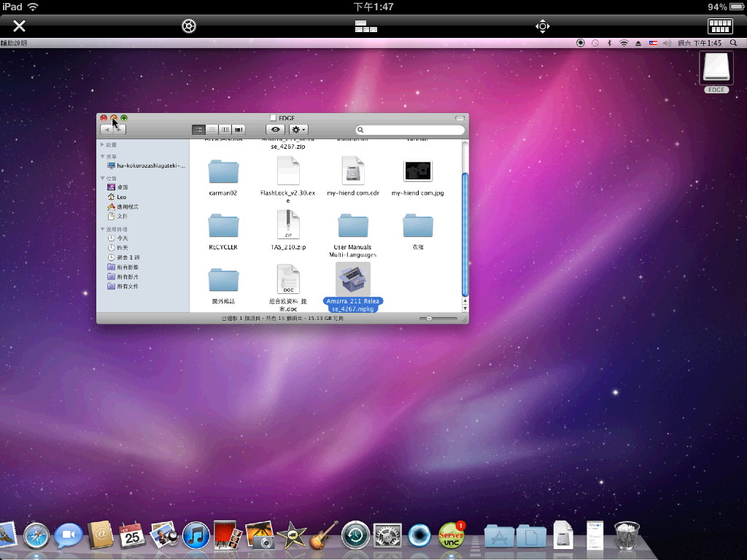The width and height of the screenshot is (747, 560).
Task: Open Time Machine menu bar icon
Action: pyautogui.click(x=595, y=43)
